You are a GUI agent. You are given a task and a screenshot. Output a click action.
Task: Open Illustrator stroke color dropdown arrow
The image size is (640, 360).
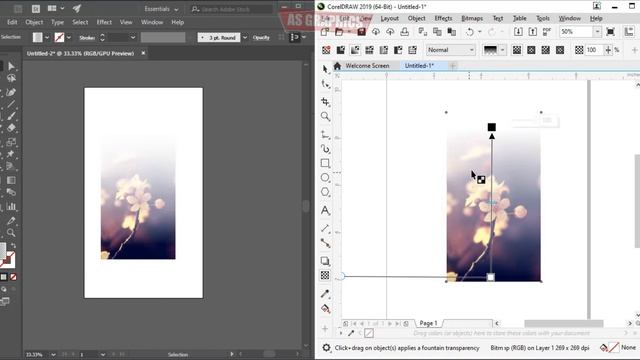69,38
